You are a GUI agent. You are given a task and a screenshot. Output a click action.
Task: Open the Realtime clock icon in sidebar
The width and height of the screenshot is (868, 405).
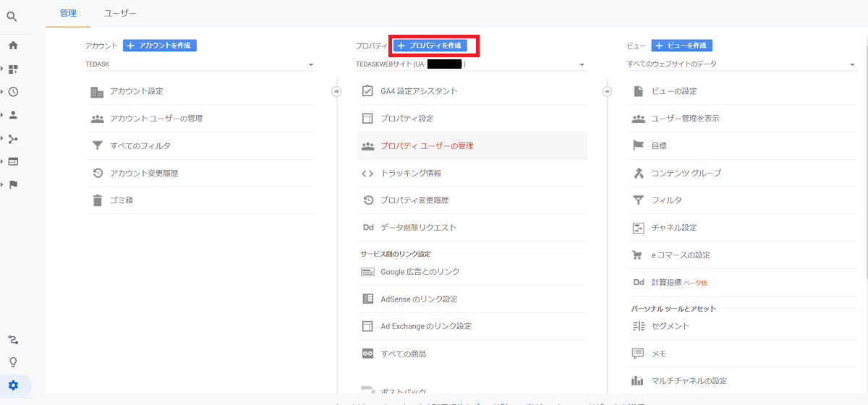[x=13, y=92]
